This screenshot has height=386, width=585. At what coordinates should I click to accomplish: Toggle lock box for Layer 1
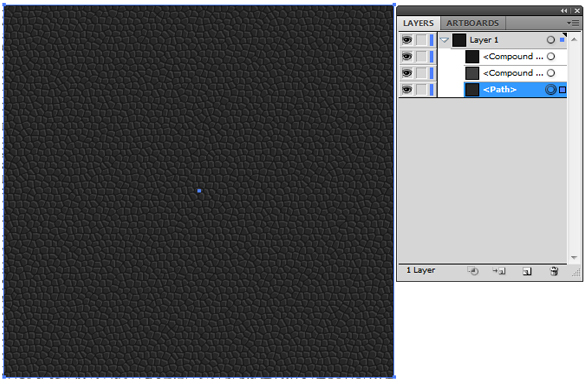pyautogui.click(x=421, y=40)
